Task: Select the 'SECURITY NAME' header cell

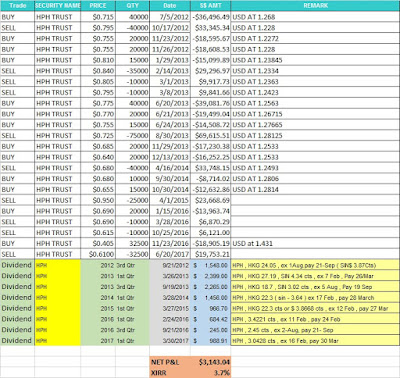Action: (58, 6)
